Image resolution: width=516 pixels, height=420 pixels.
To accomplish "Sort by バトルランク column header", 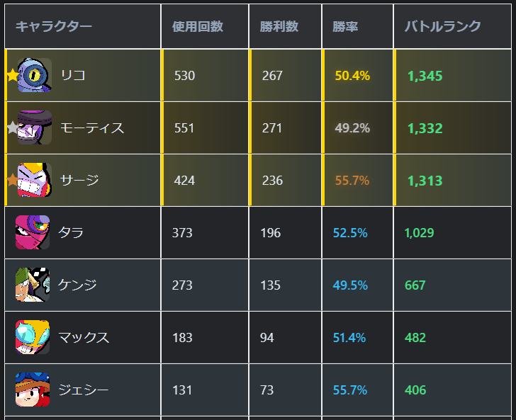I will (442, 27).
